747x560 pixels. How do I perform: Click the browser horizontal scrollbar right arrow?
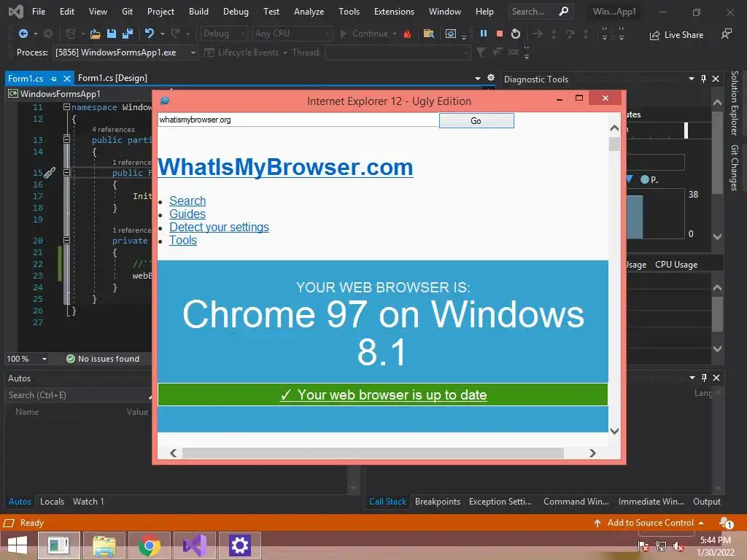(x=592, y=454)
